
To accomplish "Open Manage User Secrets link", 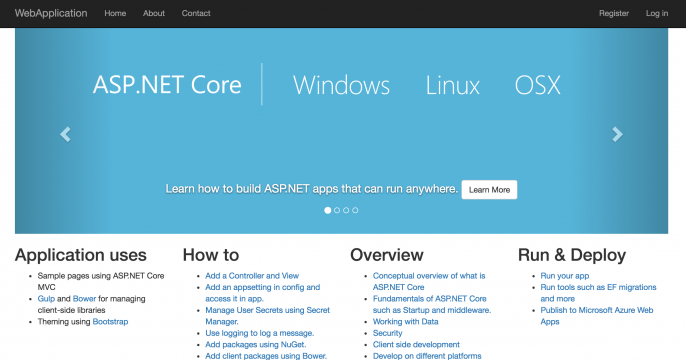I will coord(267,316).
